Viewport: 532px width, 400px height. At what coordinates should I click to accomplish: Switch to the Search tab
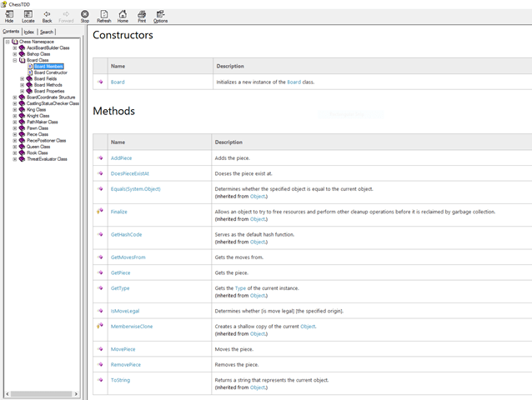tap(47, 32)
